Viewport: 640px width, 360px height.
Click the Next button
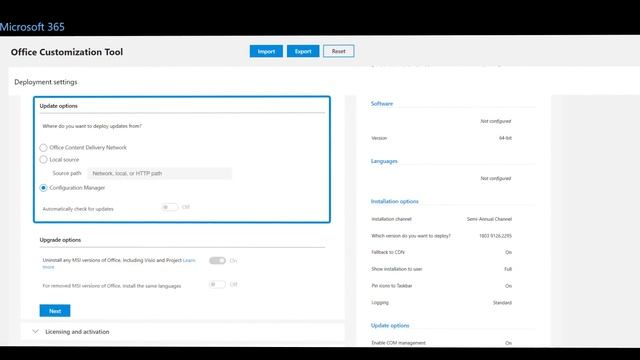55,311
